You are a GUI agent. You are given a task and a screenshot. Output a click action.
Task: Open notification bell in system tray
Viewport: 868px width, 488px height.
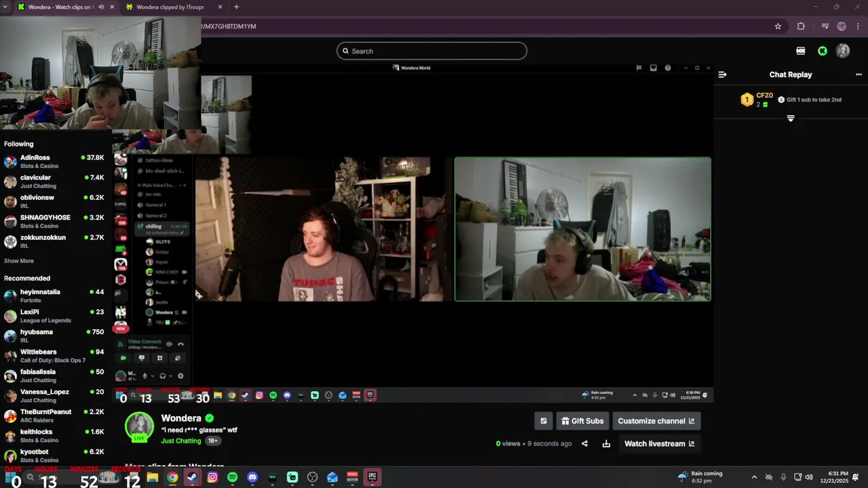[856, 477]
